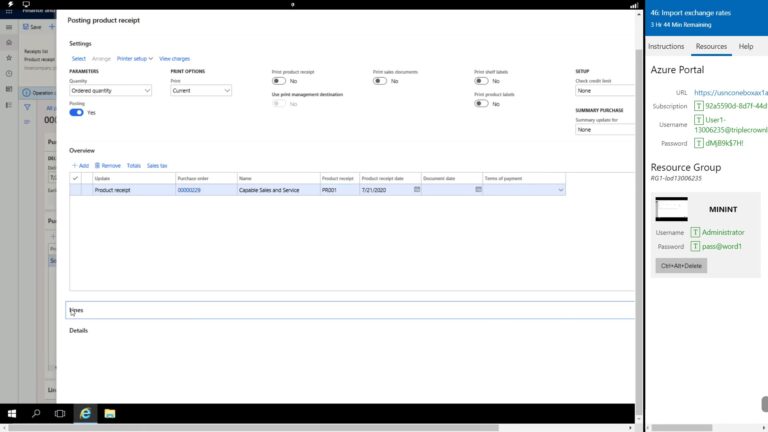The height and width of the screenshot is (432, 768).
Task: Open purchase order 00000229 link
Action: pos(189,190)
